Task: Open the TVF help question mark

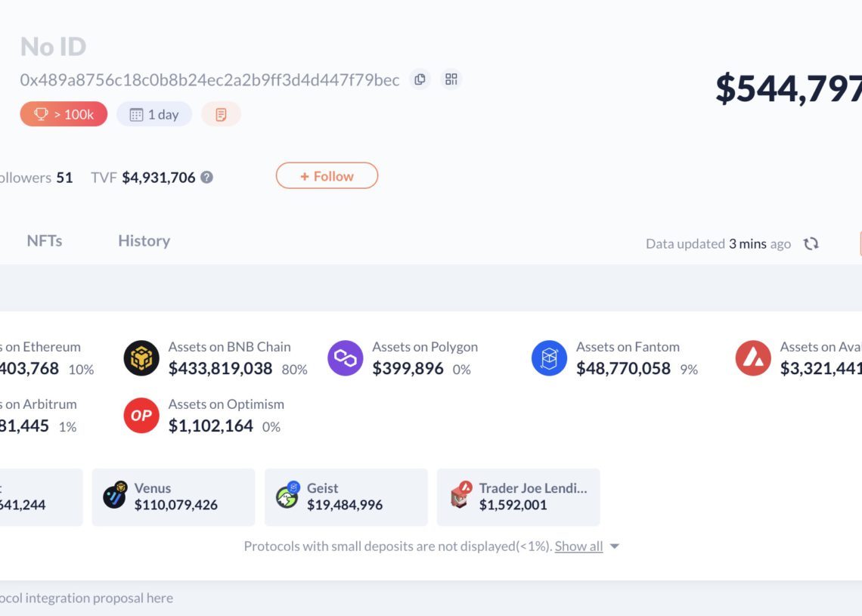Action: 206,177
